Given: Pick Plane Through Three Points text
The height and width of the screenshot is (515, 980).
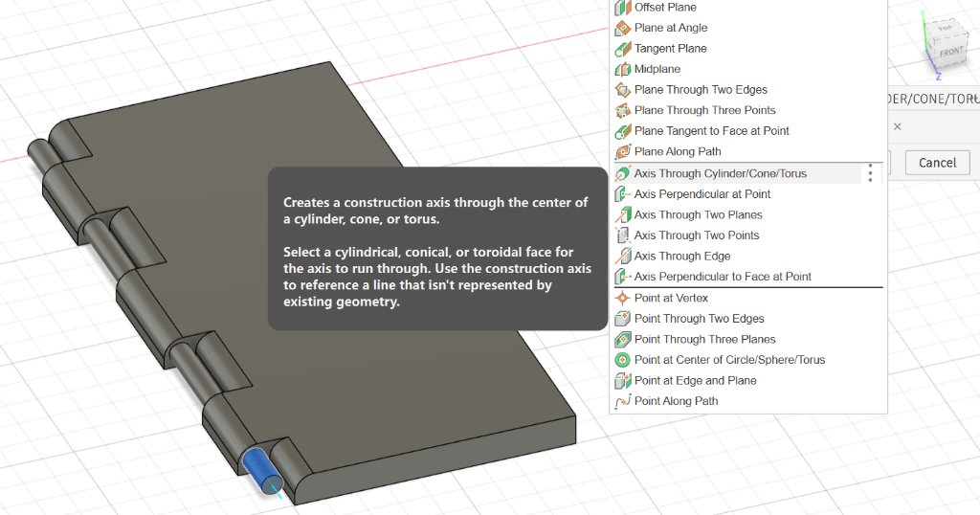Looking at the screenshot, I should tap(705, 111).
